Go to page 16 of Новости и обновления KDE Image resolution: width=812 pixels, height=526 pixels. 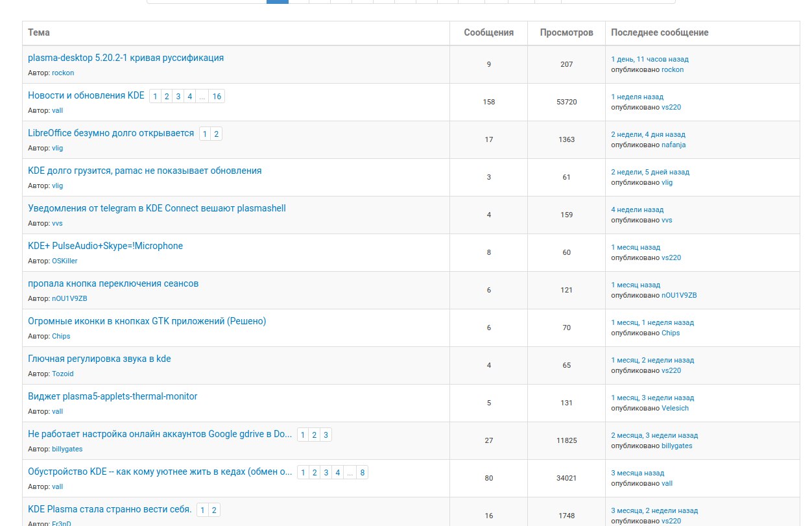tap(217, 97)
